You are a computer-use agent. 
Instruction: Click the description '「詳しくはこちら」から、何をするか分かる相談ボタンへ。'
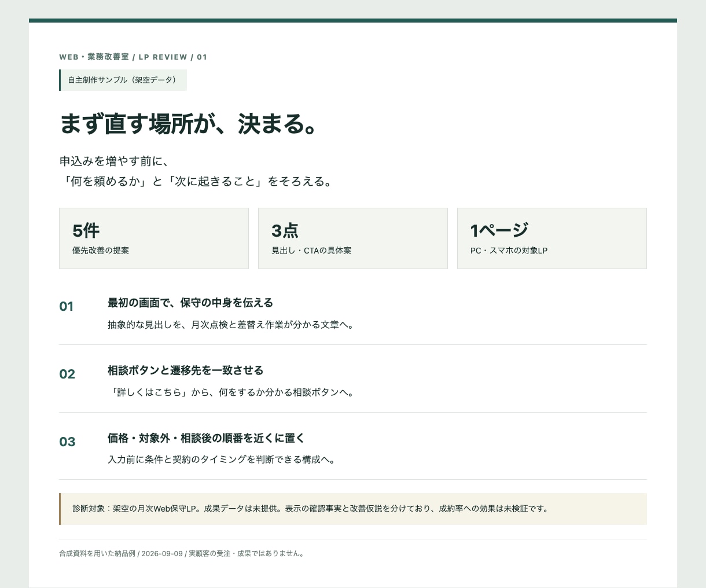click(x=231, y=392)
